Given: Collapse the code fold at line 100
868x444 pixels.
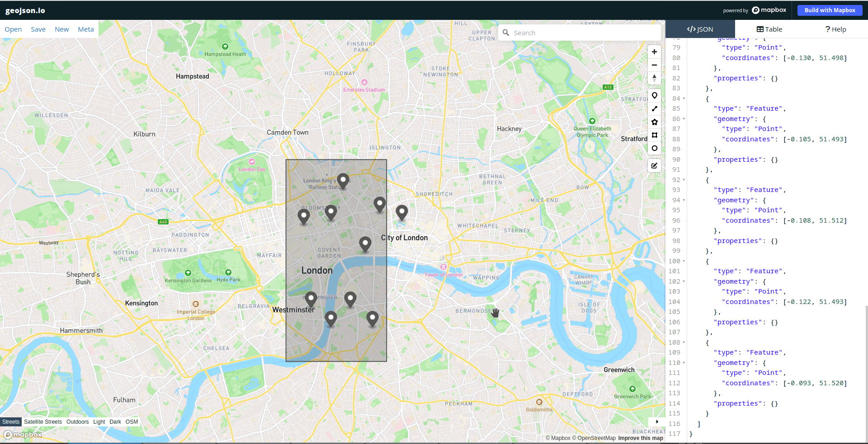Looking at the screenshot, I should (x=684, y=261).
